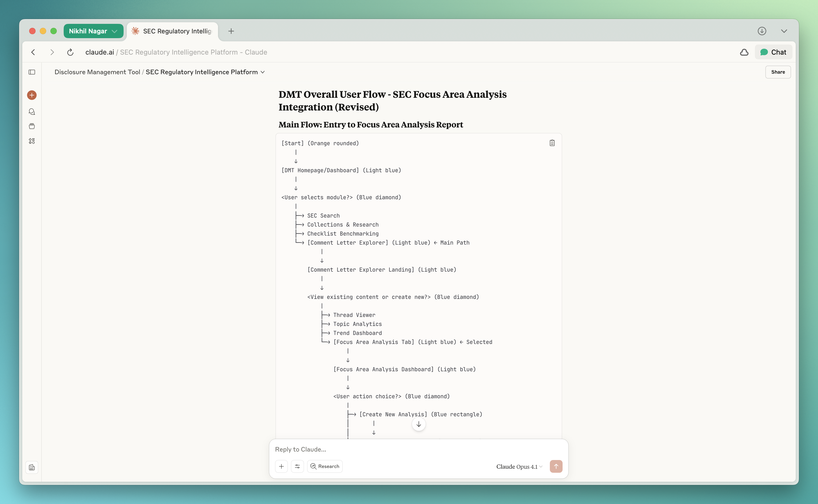Open a new browser tab
Screen dimensions: 818x504
[x=231, y=31]
